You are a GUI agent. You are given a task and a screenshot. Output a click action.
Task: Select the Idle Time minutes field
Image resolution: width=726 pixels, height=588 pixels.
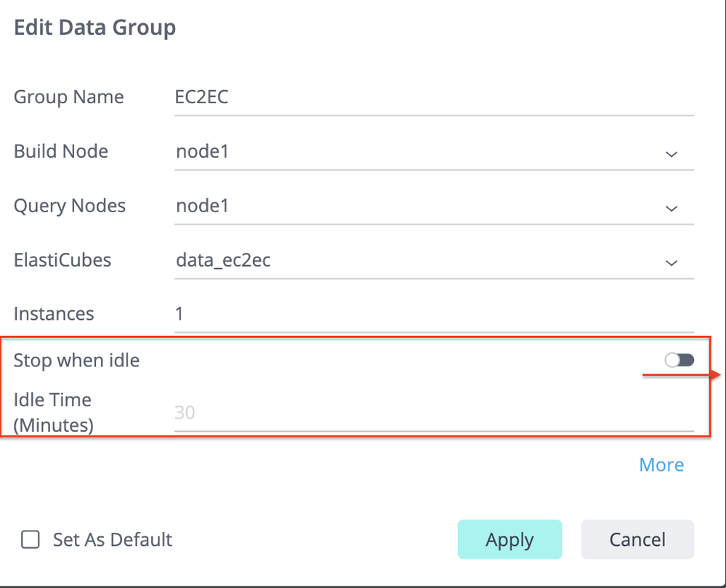(433, 413)
